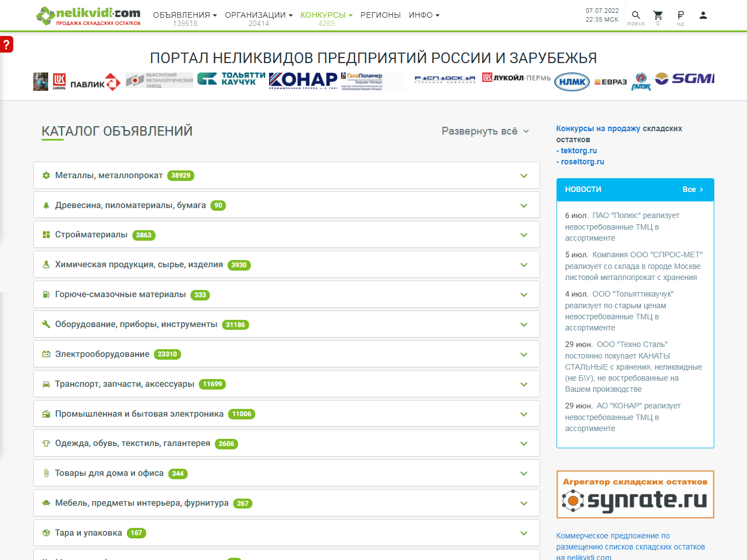
Task: Open the КОНКУРСЫ menu
Action: 327,15
